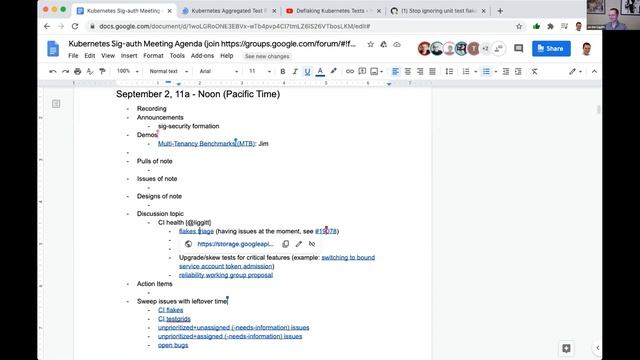Open the Insert menu
The width and height of the screenshot is (640, 360).
129,56
